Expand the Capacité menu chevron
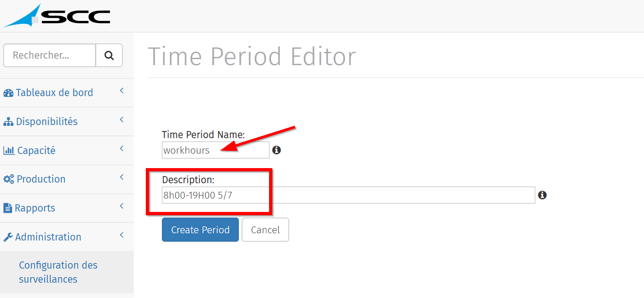The width and height of the screenshot is (644, 298). pos(122,149)
